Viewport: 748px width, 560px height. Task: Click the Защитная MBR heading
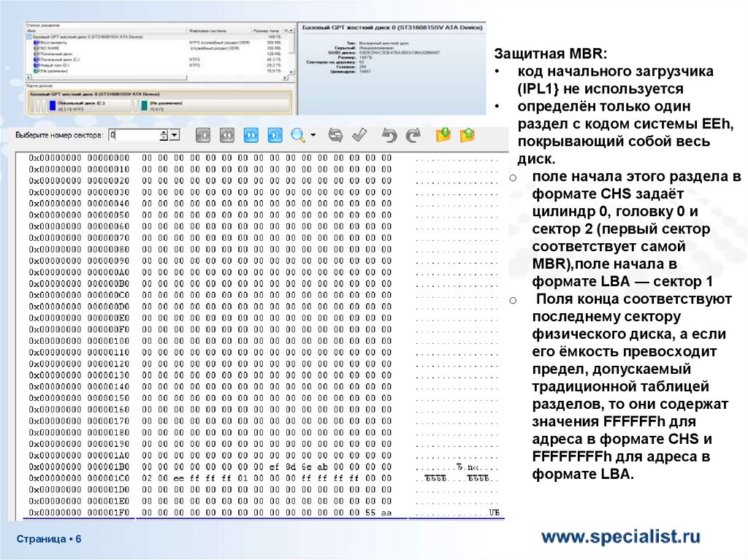pos(551,53)
